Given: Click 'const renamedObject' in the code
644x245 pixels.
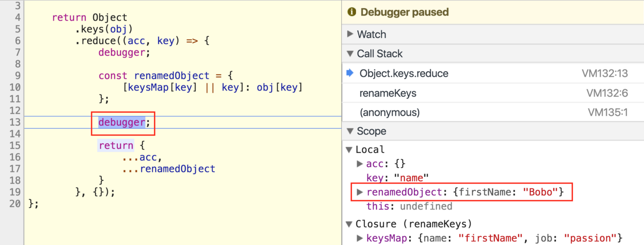Looking at the screenshot, I should [x=154, y=76].
